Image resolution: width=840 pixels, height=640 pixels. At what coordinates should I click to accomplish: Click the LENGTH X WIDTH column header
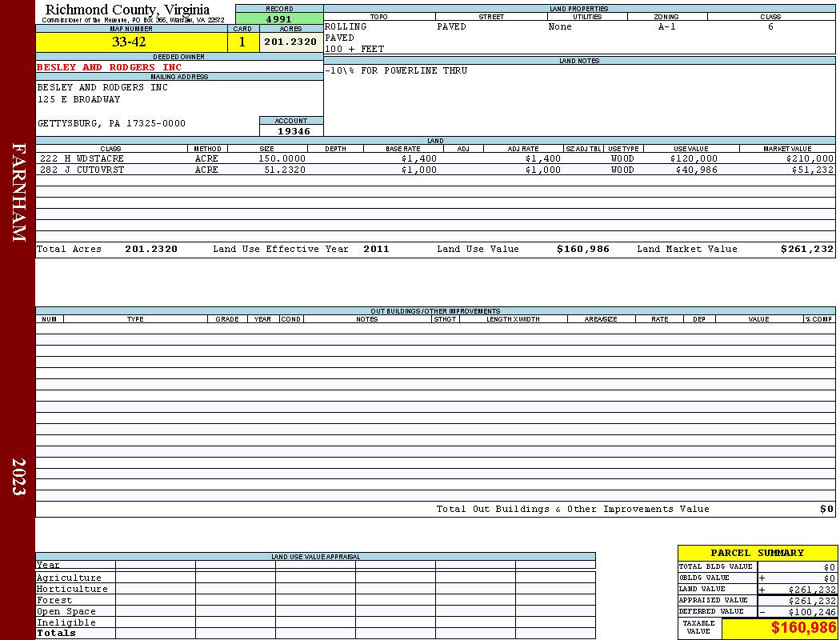coord(513,319)
